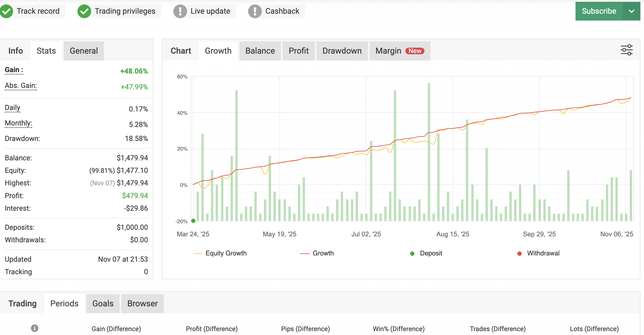The width and height of the screenshot is (644, 335).
Task: Click the underlined Abs. Gain label
Action: 21,86
